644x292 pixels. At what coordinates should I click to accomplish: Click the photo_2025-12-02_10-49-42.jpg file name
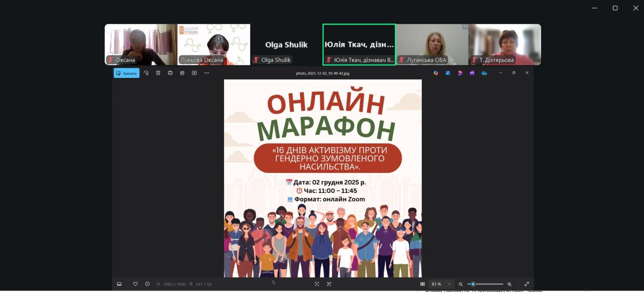[x=322, y=73]
